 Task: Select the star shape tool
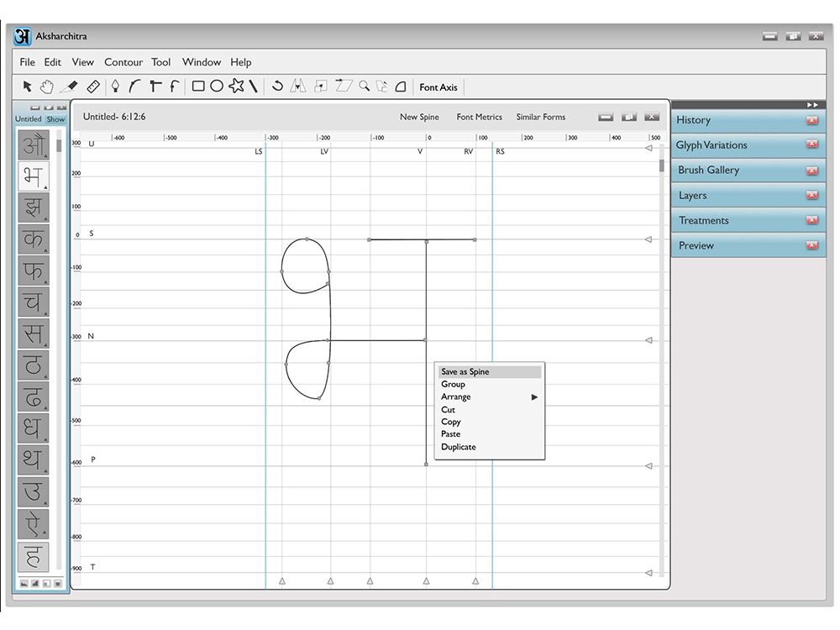click(x=236, y=86)
